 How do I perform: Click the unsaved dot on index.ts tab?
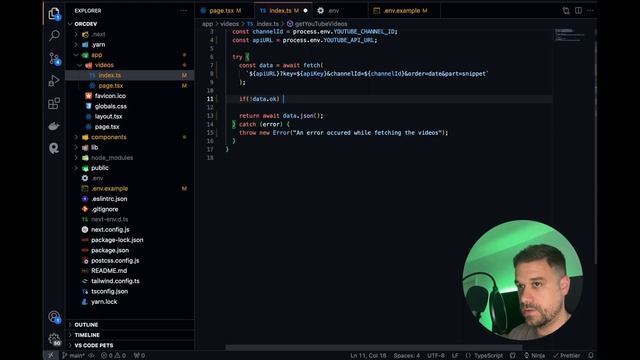[x=305, y=11]
